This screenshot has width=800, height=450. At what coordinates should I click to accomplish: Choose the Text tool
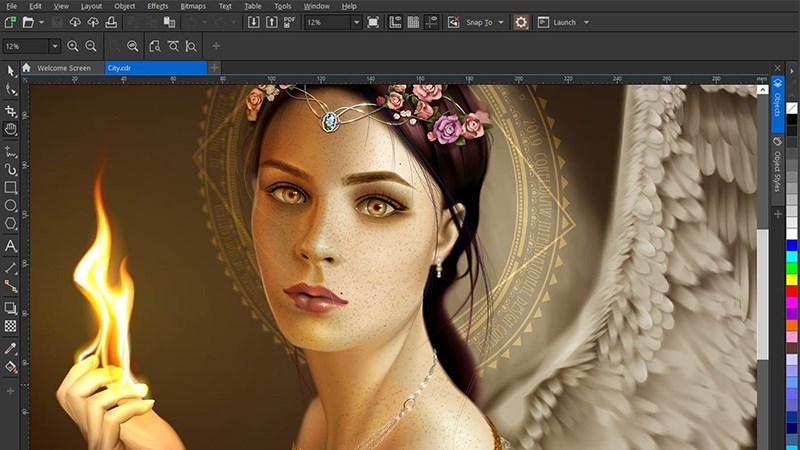11,246
